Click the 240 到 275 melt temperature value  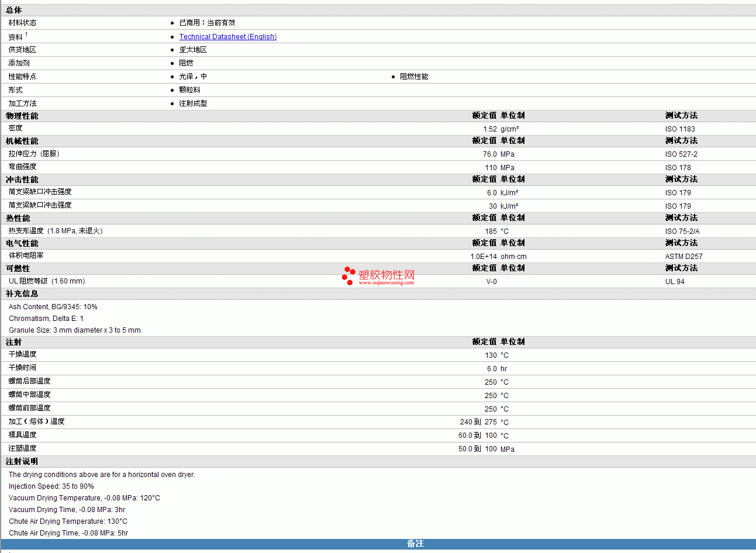coord(478,422)
